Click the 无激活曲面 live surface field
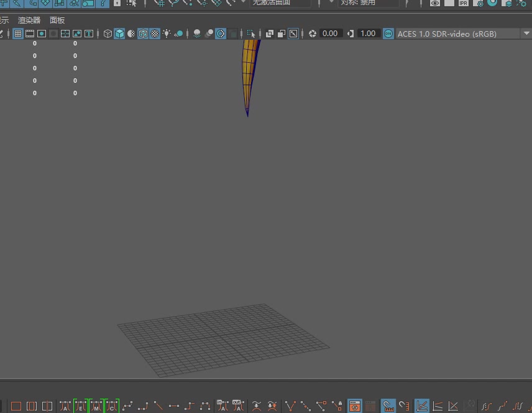 tap(280, 2)
